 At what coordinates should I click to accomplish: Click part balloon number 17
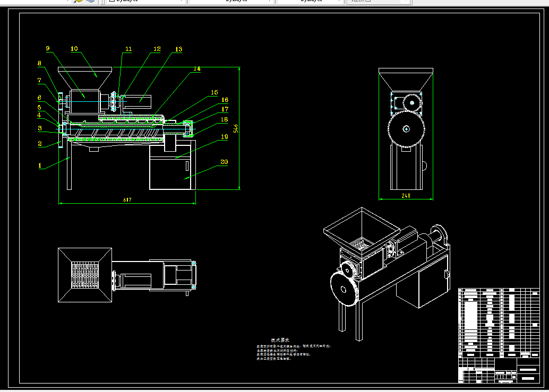225,109
